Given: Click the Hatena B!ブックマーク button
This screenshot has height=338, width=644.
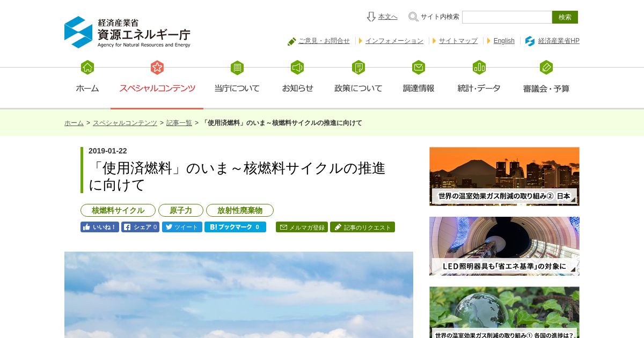Looking at the screenshot, I should tap(235, 227).
